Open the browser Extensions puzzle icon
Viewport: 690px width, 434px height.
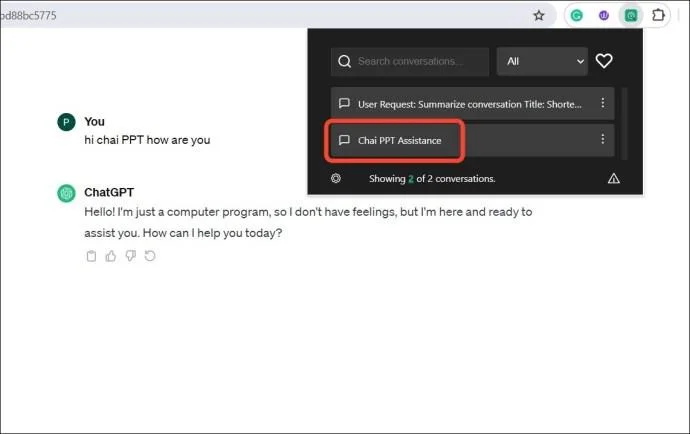click(x=658, y=15)
